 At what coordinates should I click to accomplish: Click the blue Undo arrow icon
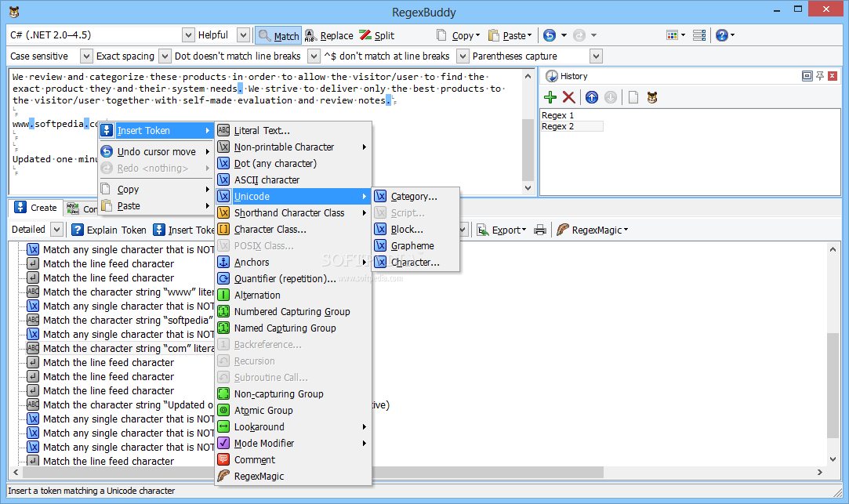(550, 35)
